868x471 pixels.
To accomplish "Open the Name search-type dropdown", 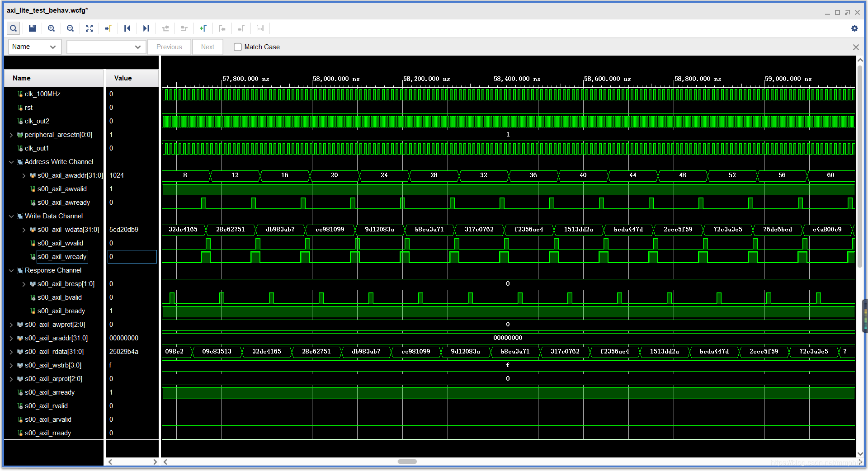I will pyautogui.click(x=35, y=47).
